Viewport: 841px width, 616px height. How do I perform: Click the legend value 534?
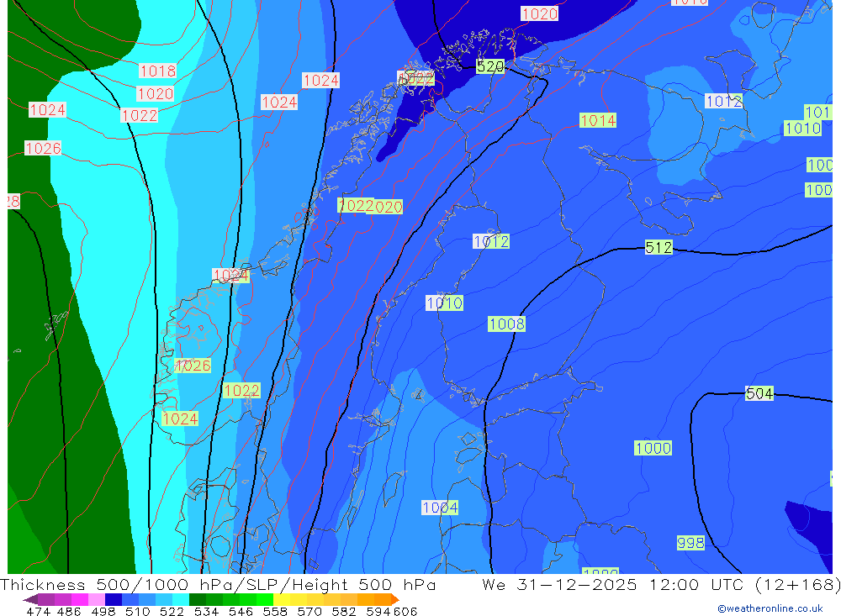click(206, 611)
